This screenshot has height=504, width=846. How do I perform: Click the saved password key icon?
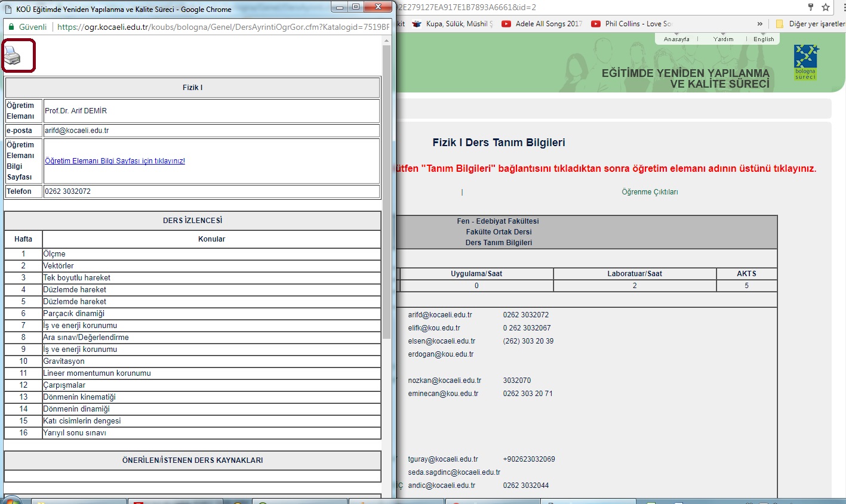pyautogui.click(x=810, y=7)
